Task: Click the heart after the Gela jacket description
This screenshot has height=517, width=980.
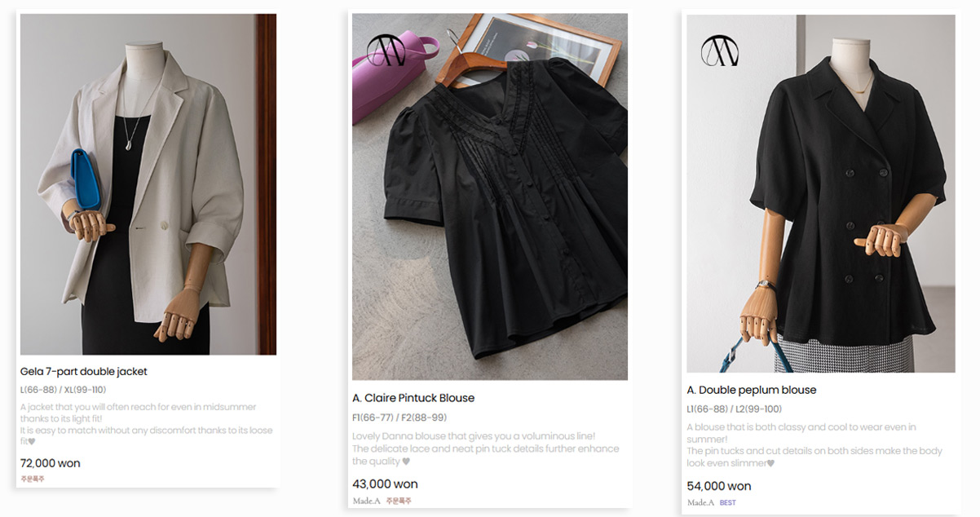Action: pyautogui.click(x=32, y=442)
